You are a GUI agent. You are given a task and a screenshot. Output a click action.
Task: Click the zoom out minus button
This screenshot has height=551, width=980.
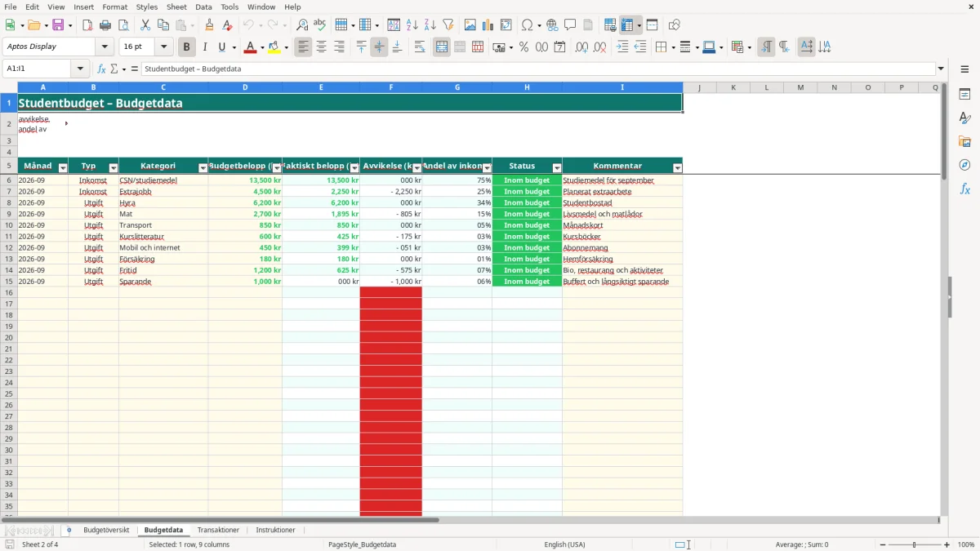[883, 544]
